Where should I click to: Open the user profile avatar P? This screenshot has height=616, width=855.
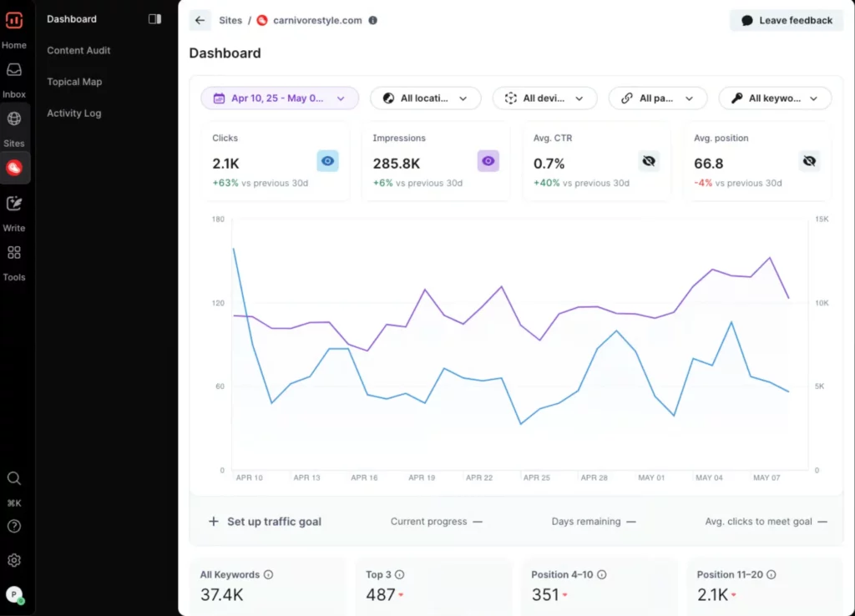(x=14, y=595)
